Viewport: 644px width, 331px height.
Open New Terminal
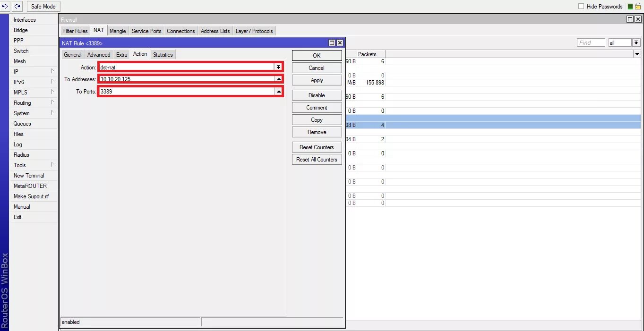click(33, 176)
